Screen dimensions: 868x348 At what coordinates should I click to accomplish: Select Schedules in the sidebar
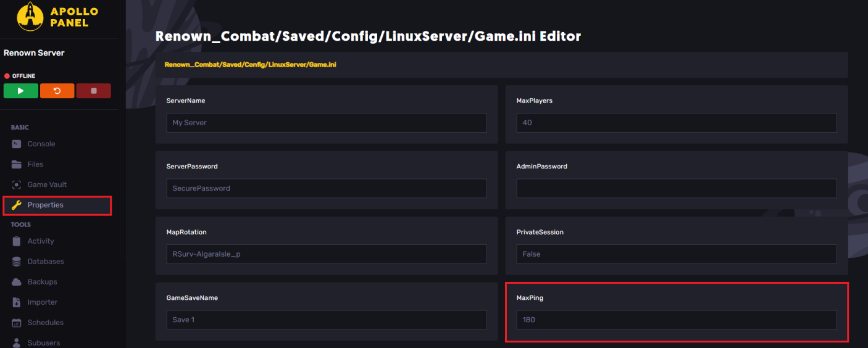pyautogui.click(x=45, y=323)
